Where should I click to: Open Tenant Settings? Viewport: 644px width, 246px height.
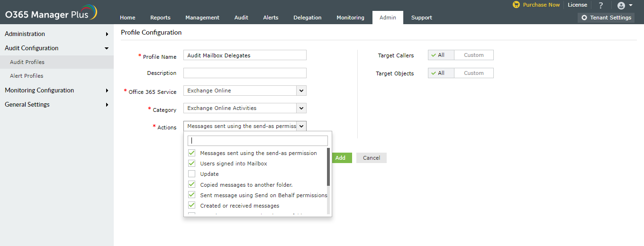pyautogui.click(x=606, y=18)
